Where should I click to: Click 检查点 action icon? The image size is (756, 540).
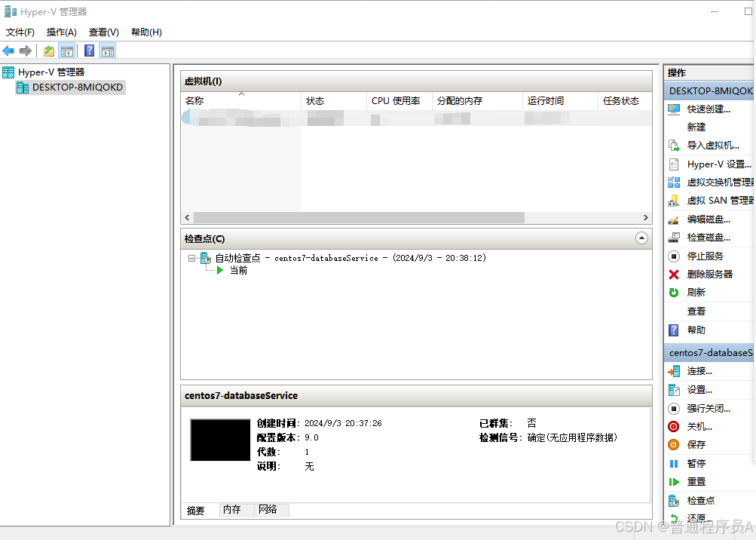pos(674,501)
